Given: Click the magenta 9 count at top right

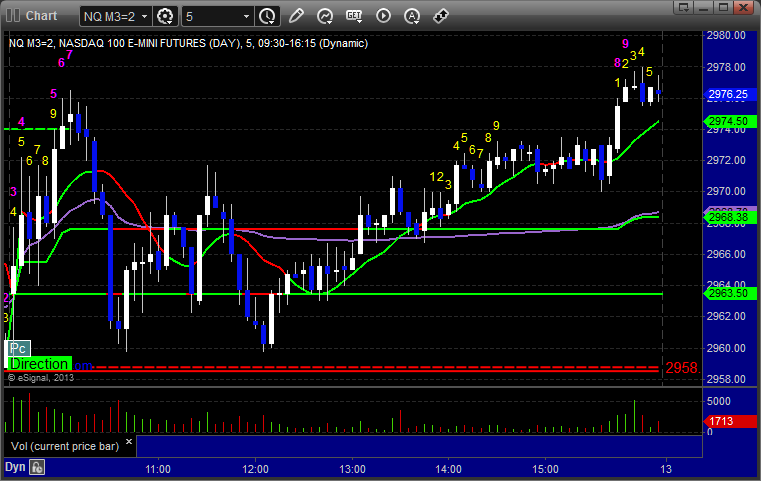Looking at the screenshot, I should [x=625, y=44].
